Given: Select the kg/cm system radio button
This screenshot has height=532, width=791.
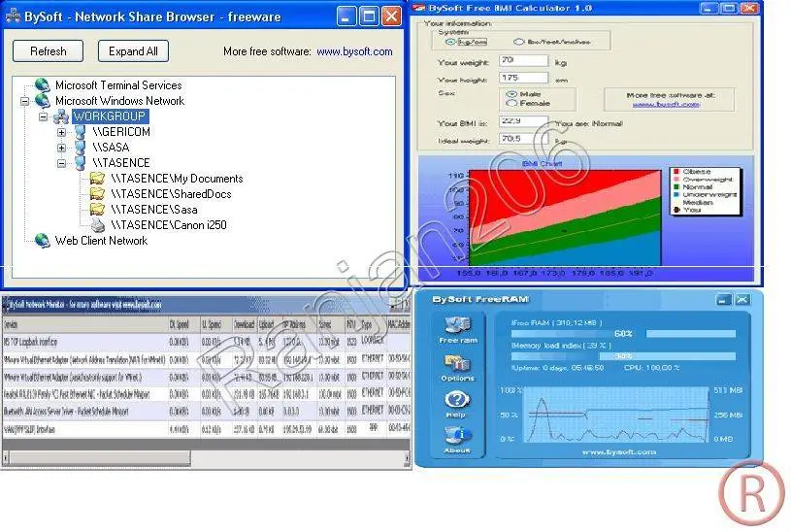Looking at the screenshot, I should pyautogui.click(x=450, y=42).
